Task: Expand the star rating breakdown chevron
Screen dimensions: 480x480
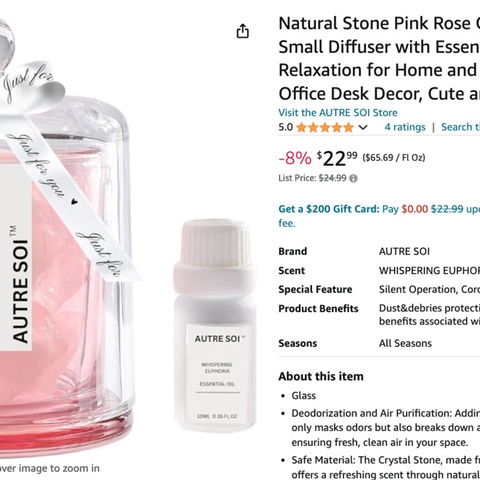Action: (363, 127)
